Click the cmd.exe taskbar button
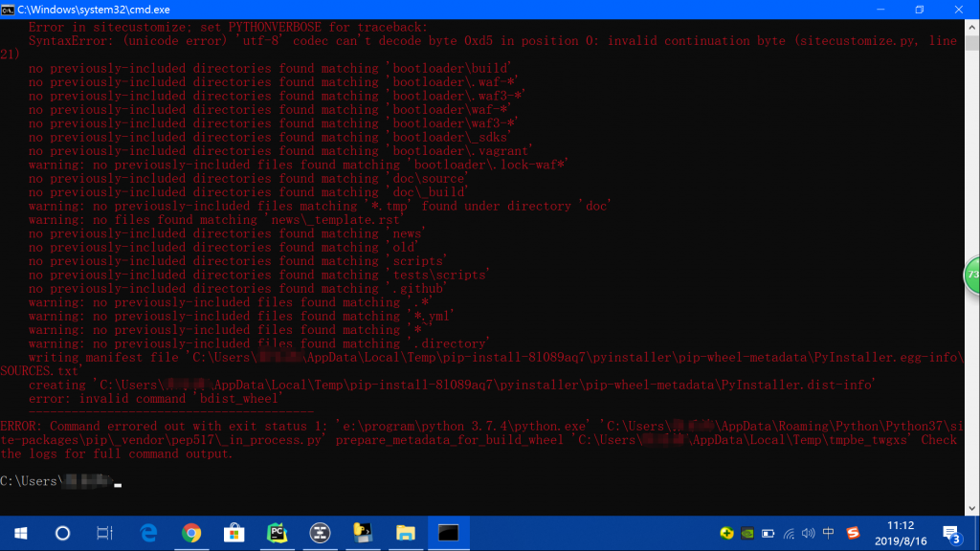The image size is (980, 551). pos(448,533)
